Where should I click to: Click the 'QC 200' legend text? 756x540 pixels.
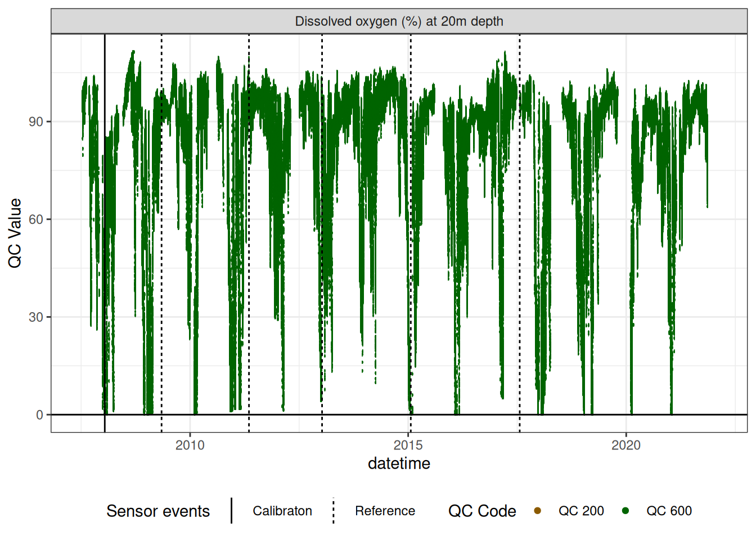580,511
